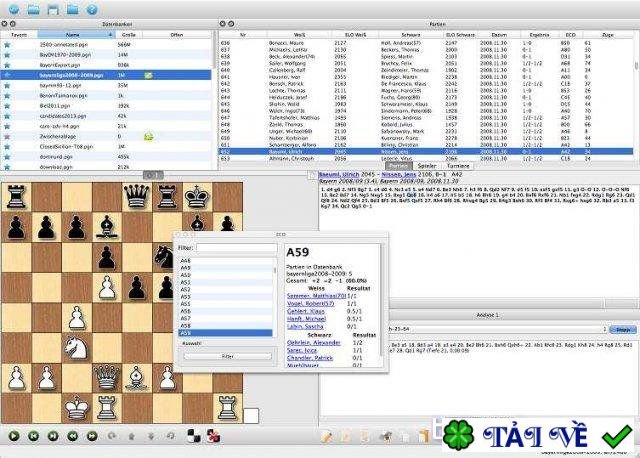This screenshot has width=640, height=458.
Task: Toggle favorite star for ClosedSicilian-T08.pgn
Action: pos(7,147)
